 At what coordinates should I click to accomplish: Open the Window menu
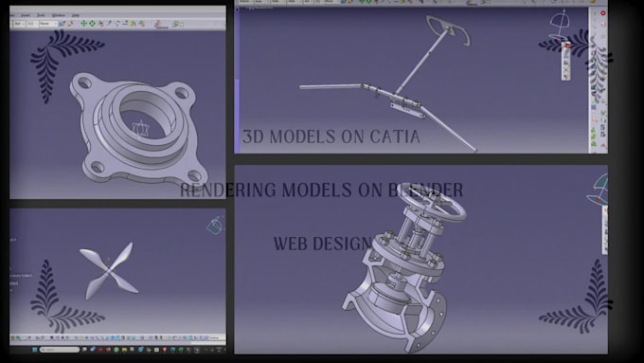[59, 15]
